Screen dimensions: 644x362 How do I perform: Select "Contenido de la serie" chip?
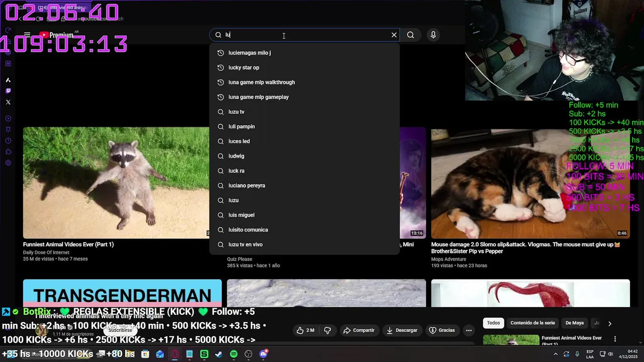pyautogui.click(x=533, y=323)
